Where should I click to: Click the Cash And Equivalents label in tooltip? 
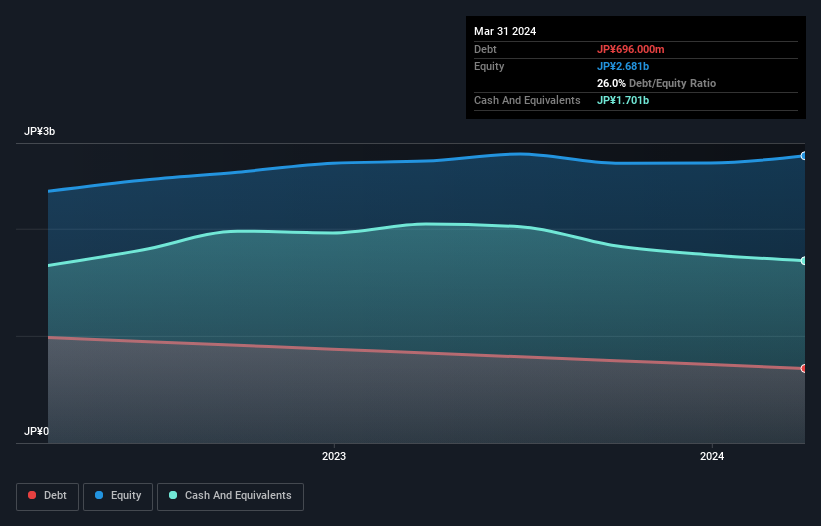tap(527, 100)
